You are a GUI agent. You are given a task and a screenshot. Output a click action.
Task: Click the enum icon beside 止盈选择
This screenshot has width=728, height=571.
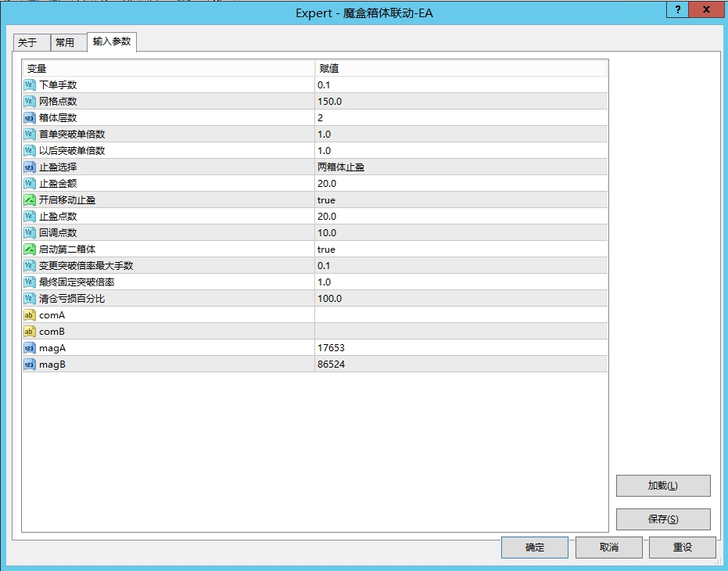(30, 167)
